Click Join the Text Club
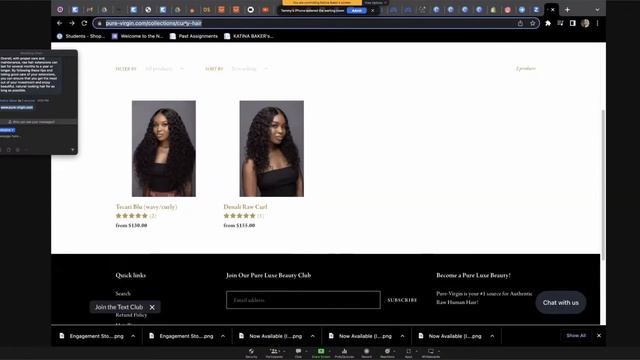Screen dimensions: 640x360 point(119,307)
